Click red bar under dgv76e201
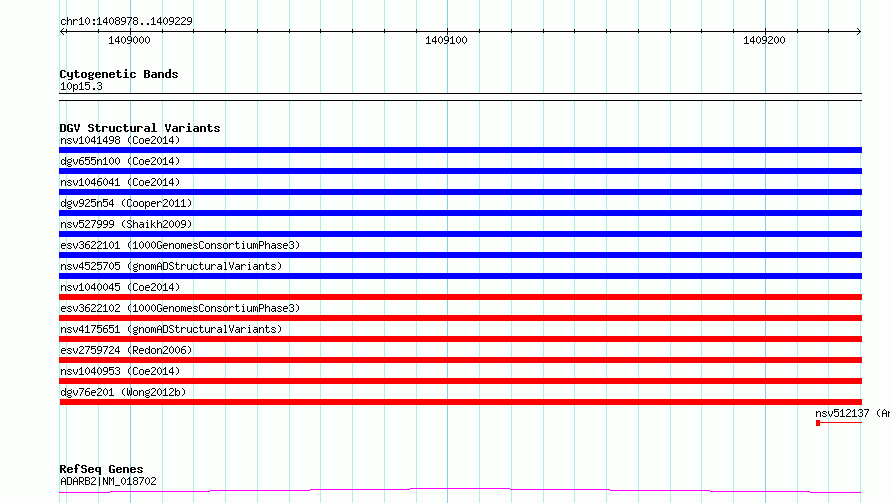This screenshot has width=890, height=503. point(460,402)
